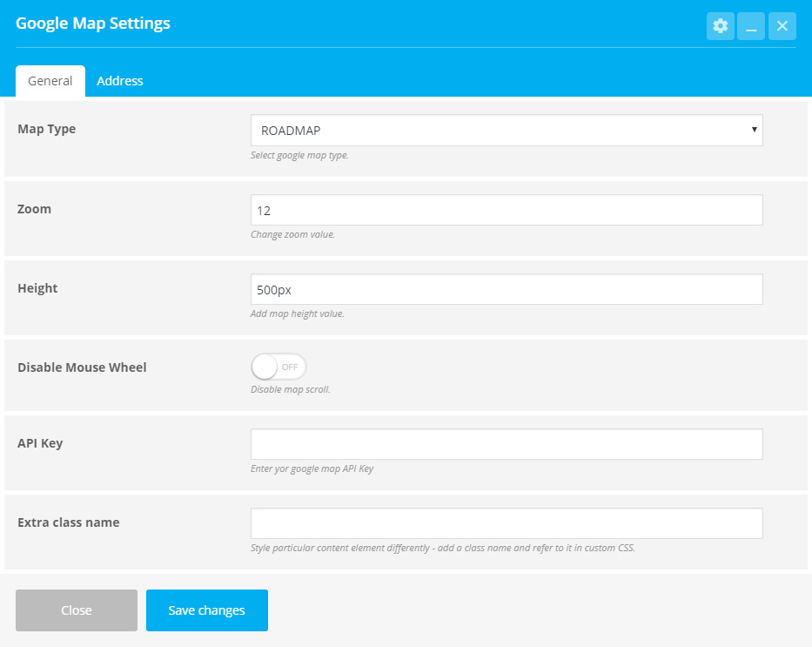Screen dimensions: 812x647
Task: Select the 'Extra class name' label text
Action: click(69, 522)
